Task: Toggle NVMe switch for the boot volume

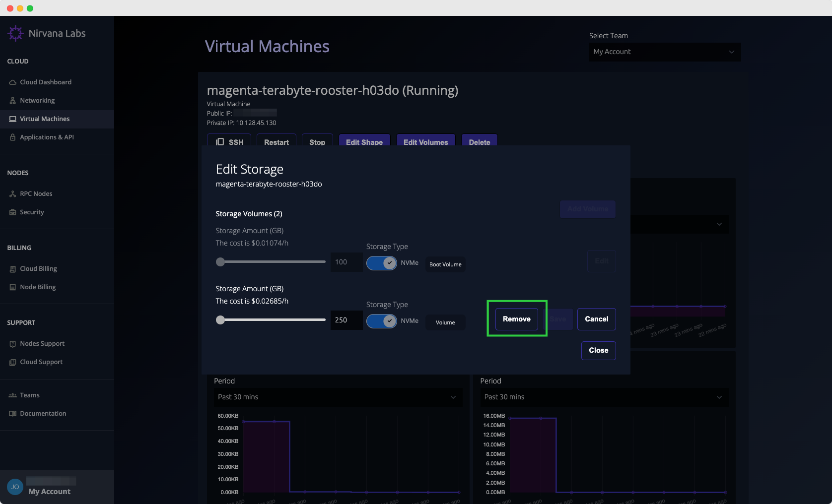Action: pos(381,263)
